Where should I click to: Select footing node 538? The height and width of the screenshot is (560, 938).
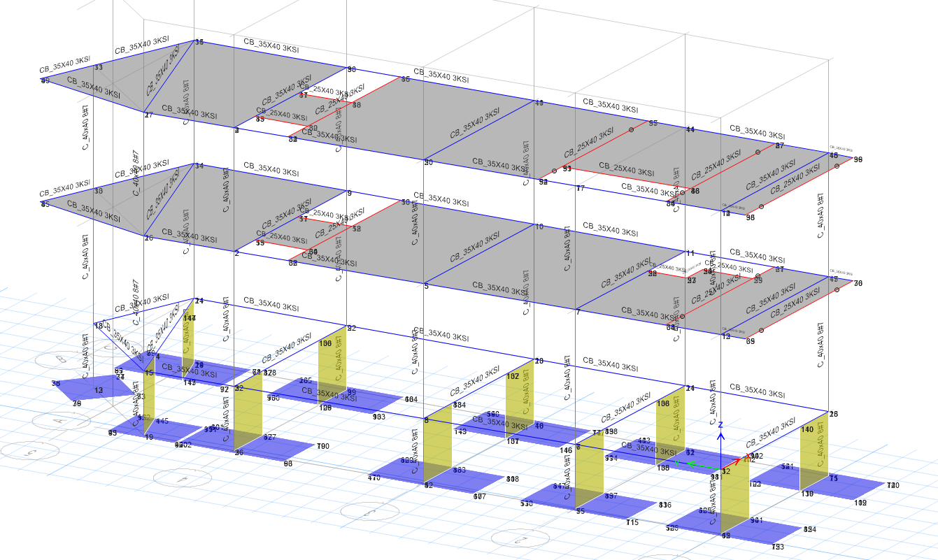coord(527,503)
